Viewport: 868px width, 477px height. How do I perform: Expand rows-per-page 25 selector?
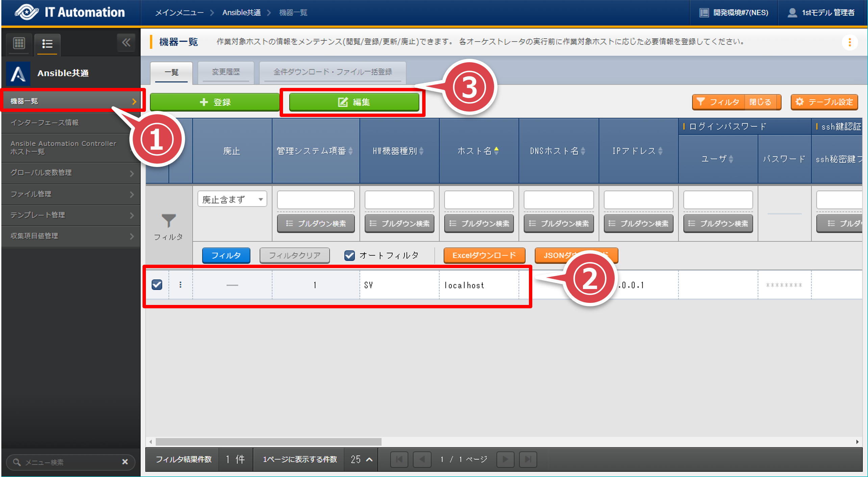coord(361,459)
